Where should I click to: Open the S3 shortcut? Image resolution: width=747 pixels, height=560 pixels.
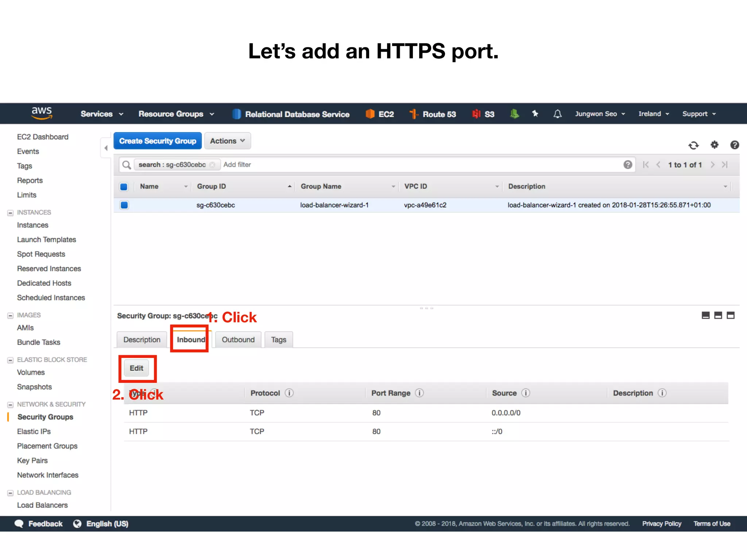click(483, 114)
